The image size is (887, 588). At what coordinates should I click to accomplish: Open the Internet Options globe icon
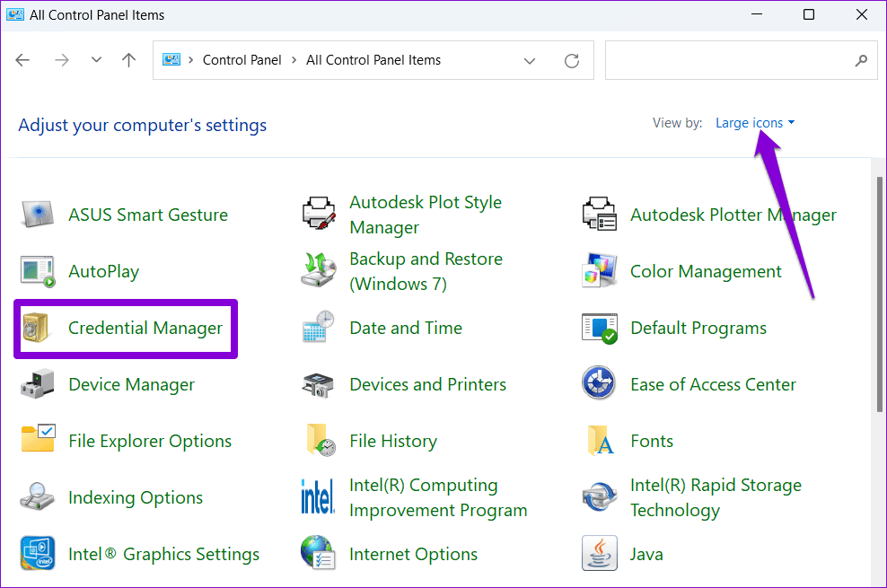tap(319, 552)
